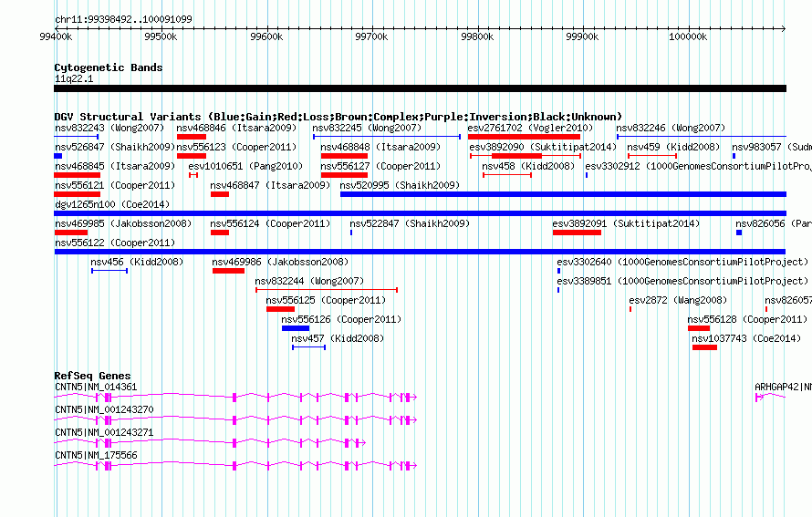Image resolution: width=812 pixels, height=517 pixels.
Task: Click the nsv832243 (Wong2007) variant label
Action: click(109, 128)
